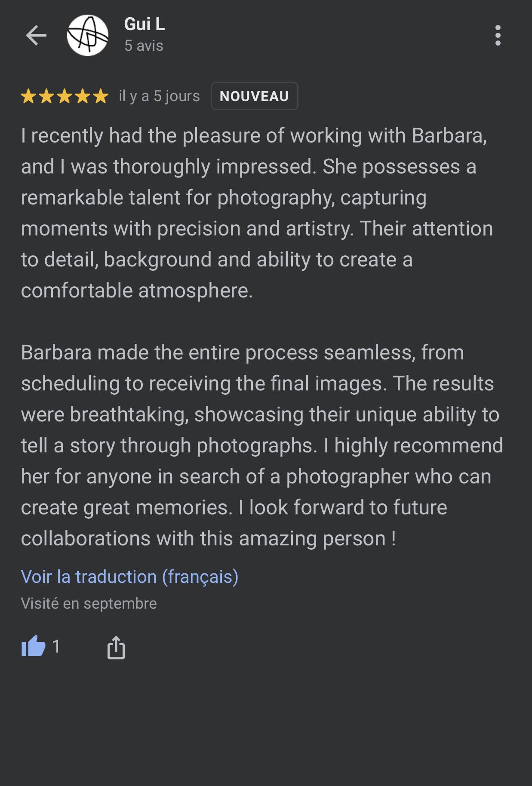
Task: Open Gui L's profile picture
Action: pyautogui.click(x=88, y=35)
